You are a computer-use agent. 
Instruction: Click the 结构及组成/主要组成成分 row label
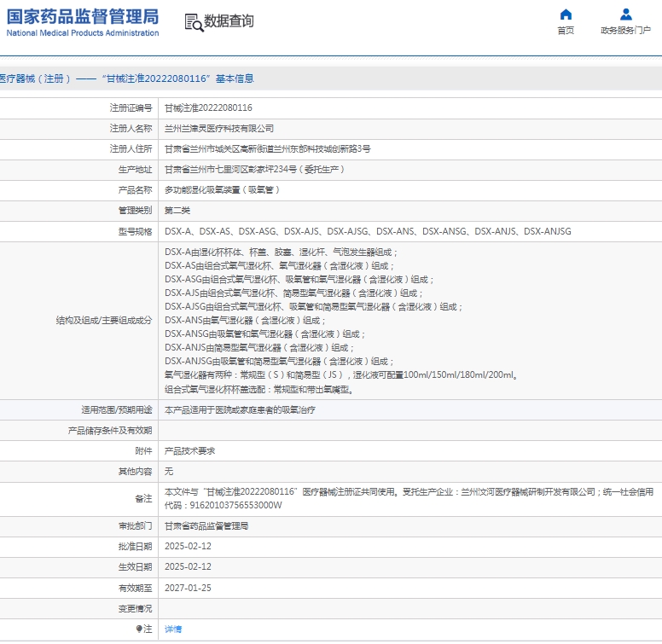[x=104, y=321]
